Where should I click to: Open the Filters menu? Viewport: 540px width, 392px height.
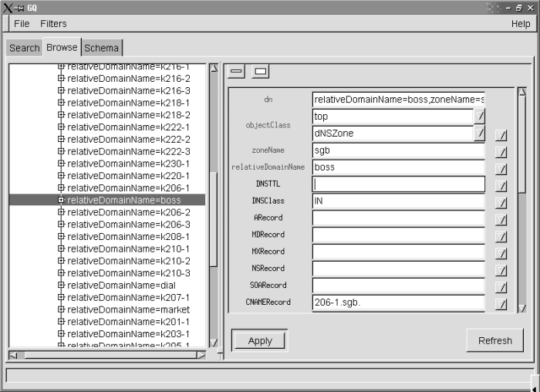coord(53,24)
